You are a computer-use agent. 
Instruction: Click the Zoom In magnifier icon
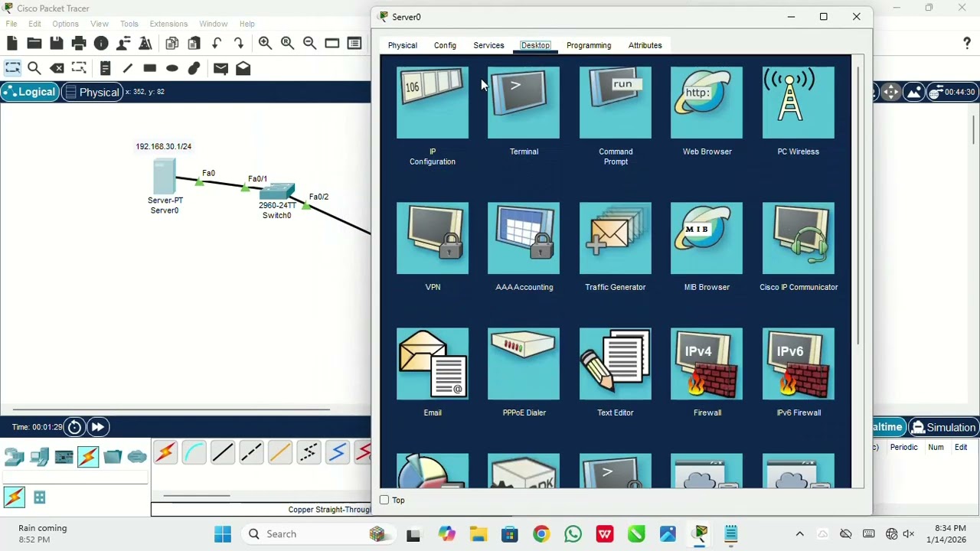(x=265, y=44)
